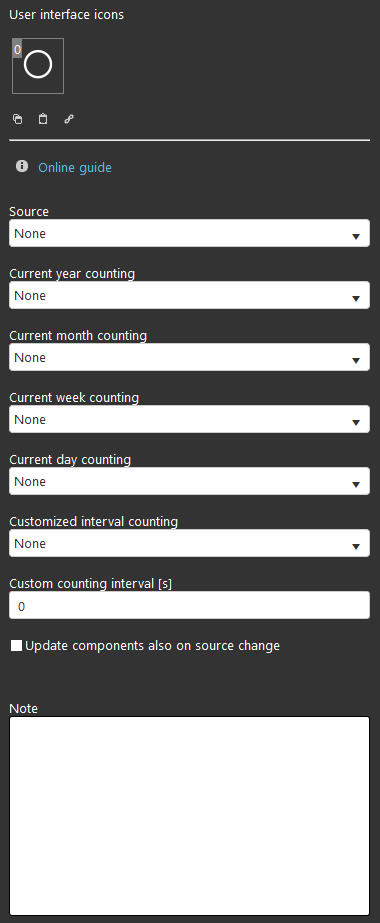Click the User interface icons heading

point(66,15)
